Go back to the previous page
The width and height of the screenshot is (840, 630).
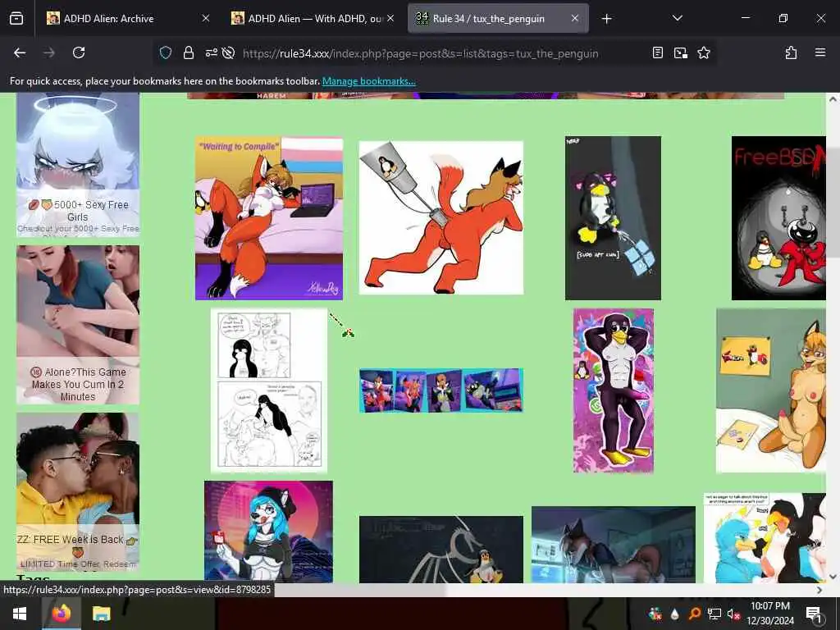click(x=20, y=52)
